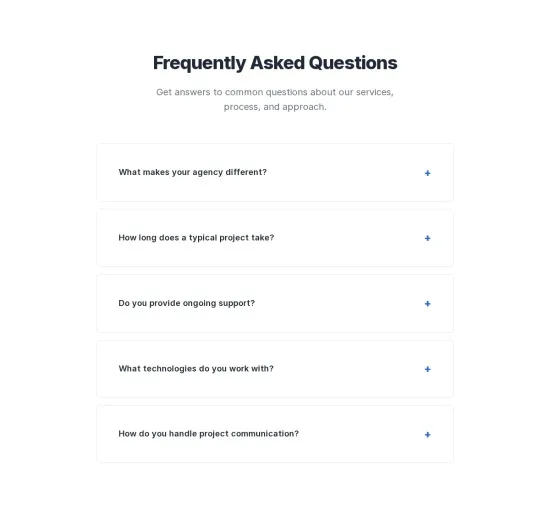Click blank middle of project communication card
550x507 pixels.
coord(360,434)
